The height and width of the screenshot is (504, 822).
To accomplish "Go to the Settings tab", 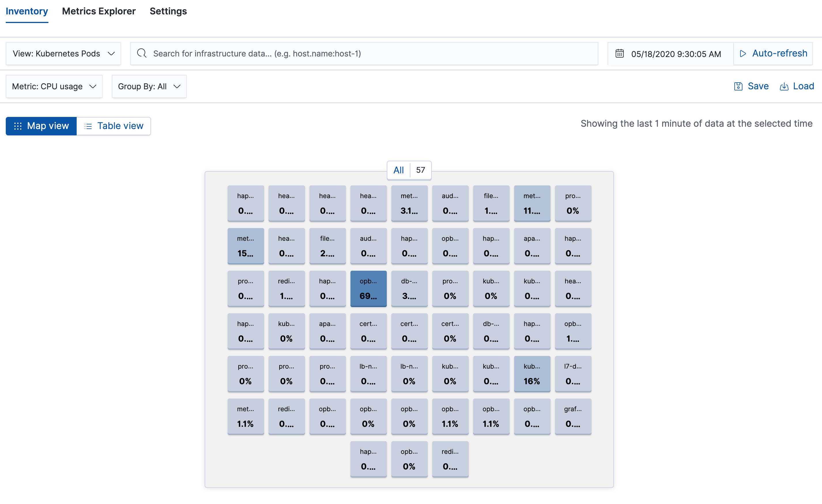I will 168,11.
